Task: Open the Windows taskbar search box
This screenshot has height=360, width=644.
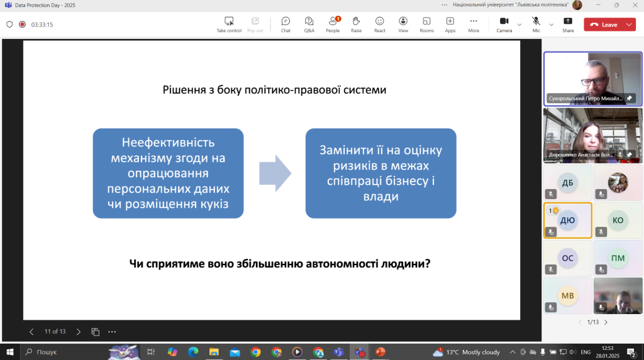Action: pos(62,352)
